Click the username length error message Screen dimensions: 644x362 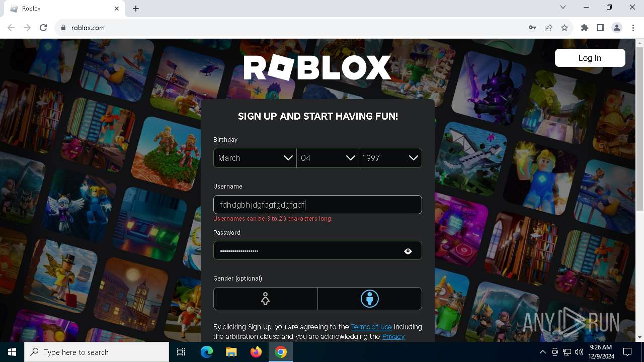coord(273,219)
